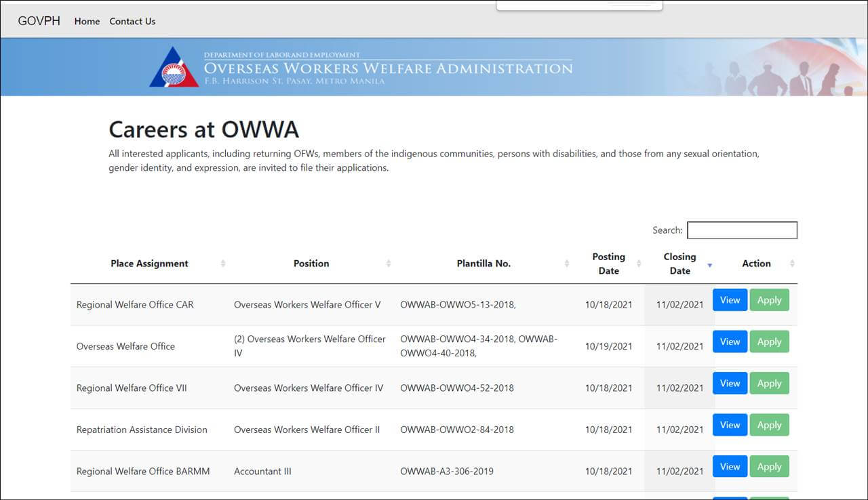Sort by Action column arrows
Image resolution: width=868 pixels, height=500 pixels.
coord(792,264)
